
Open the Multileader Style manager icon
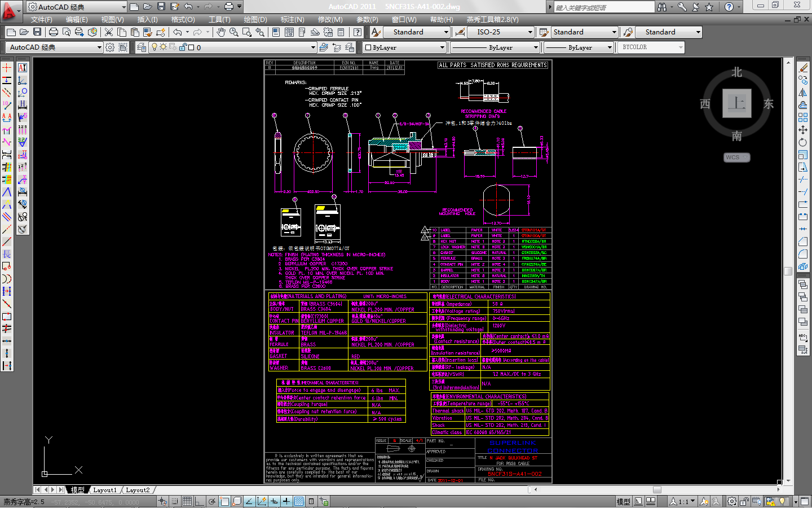click(628, 32)
